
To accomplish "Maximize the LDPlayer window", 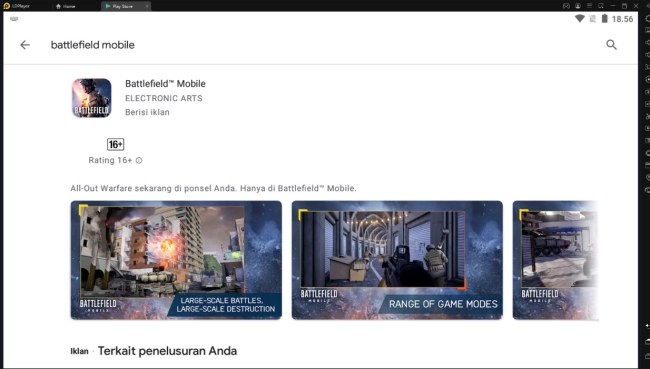I will [624, 6].
